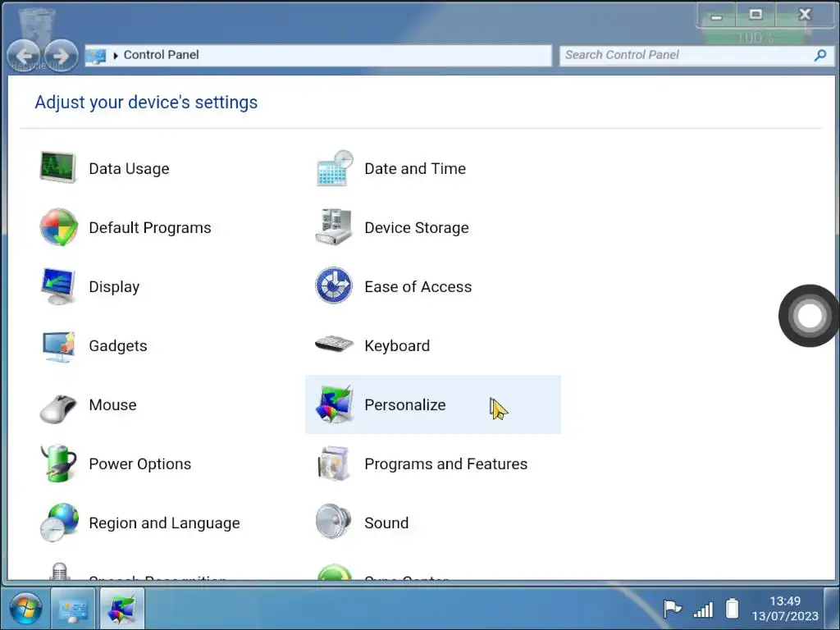Minimize the Control Panel window
The image size is (840, 630).
click(x=716, y=15)
